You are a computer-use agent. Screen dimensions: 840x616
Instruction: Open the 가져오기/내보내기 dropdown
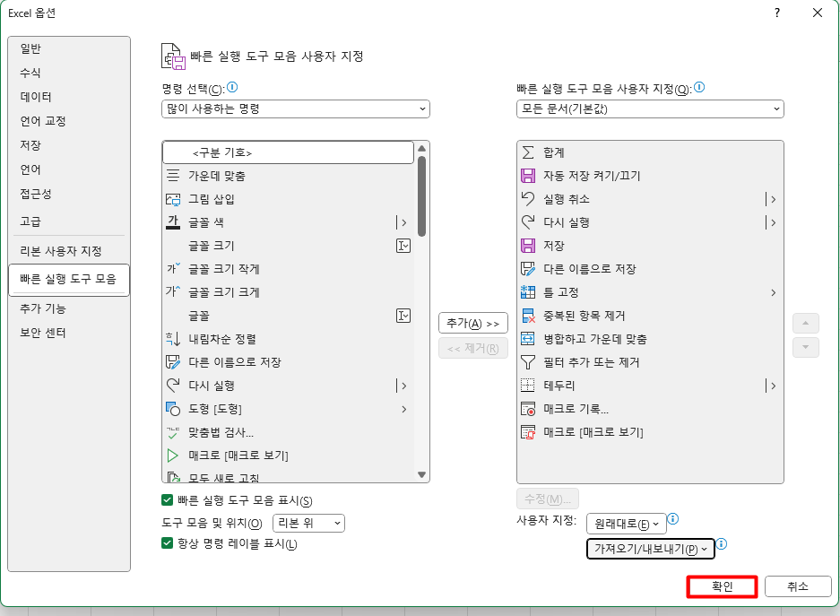651,549
